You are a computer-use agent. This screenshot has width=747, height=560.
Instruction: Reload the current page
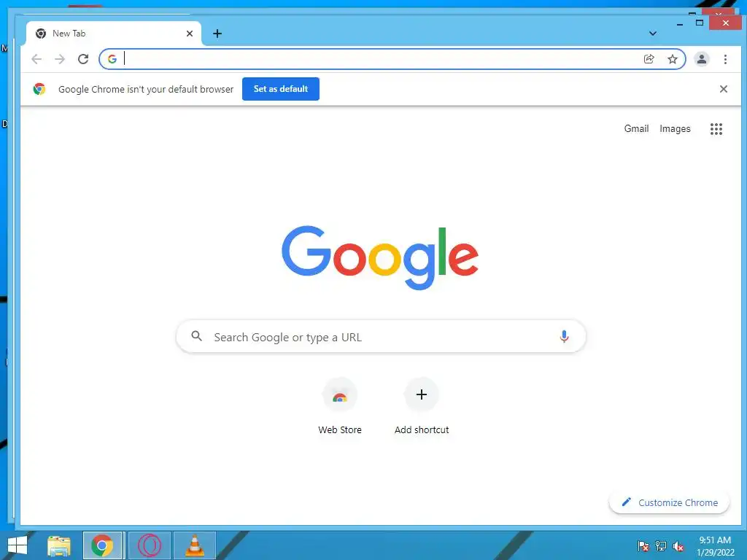click(x=83, y=59)
